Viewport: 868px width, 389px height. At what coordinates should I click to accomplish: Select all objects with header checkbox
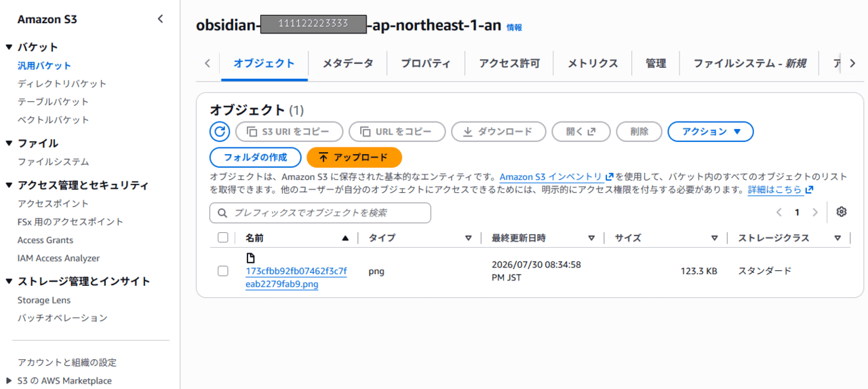[223, 238]
